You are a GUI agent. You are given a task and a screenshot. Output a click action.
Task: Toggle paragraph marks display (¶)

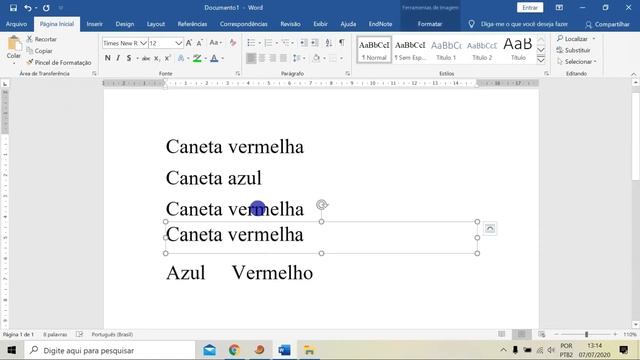click(x=342, y=42)
